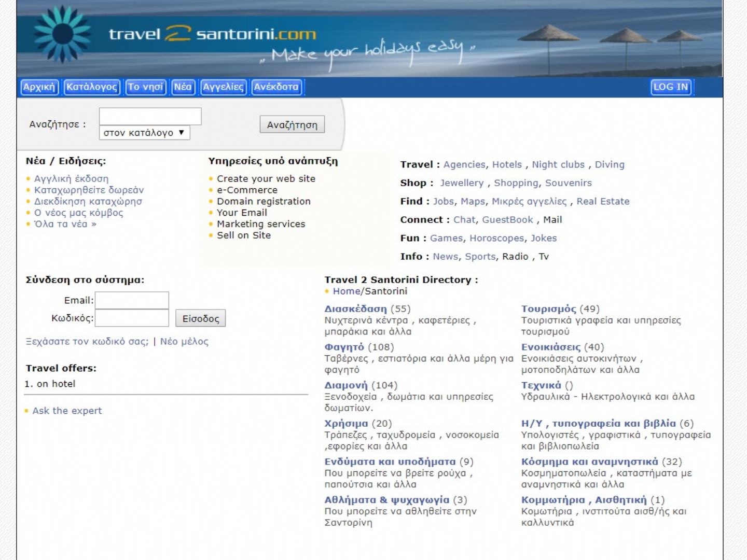
Task: Click 'e-Commerce' service text
Action: (x=247, y=190)
